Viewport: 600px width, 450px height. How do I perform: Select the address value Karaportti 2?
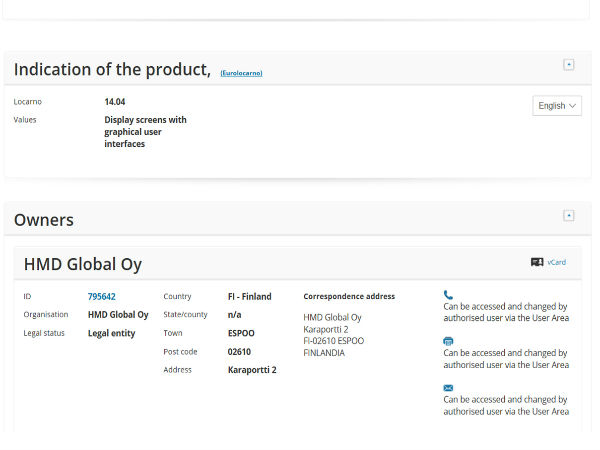coord(252,370)
